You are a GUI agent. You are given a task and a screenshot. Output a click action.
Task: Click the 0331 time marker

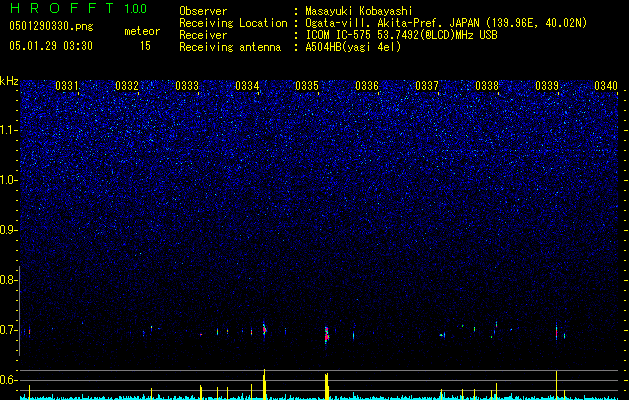pos(67,86)
